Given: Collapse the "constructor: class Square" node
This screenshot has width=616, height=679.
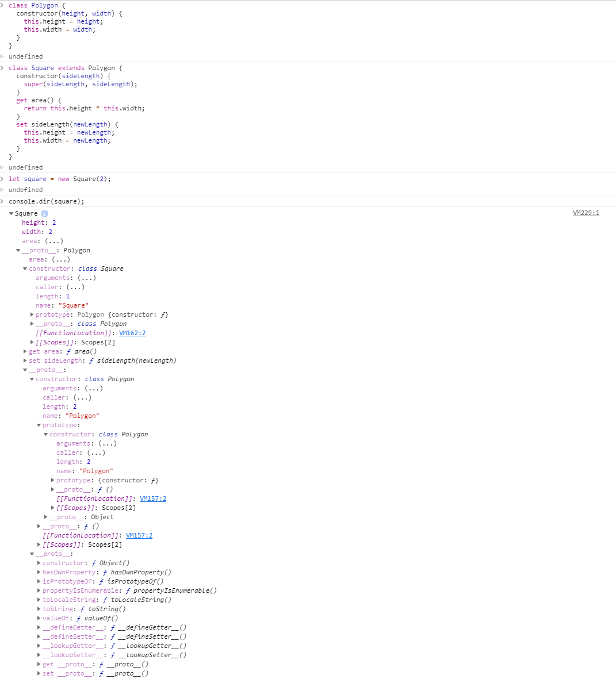Looking at the screenshot, I should point(25,269).
